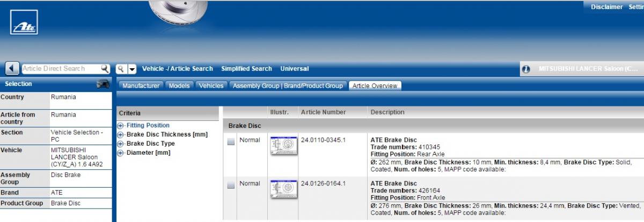Expand the Diameter [mm] criteria
Image resolution: width=644 pixels, height=222 pixels.
click(x=121, y=153)
